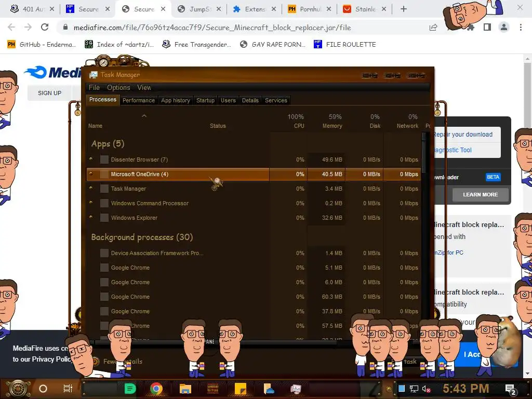Click the share page icon in address bar
Image resolution: width=532 pixels, height=399 pixels.
pos(433,28)
